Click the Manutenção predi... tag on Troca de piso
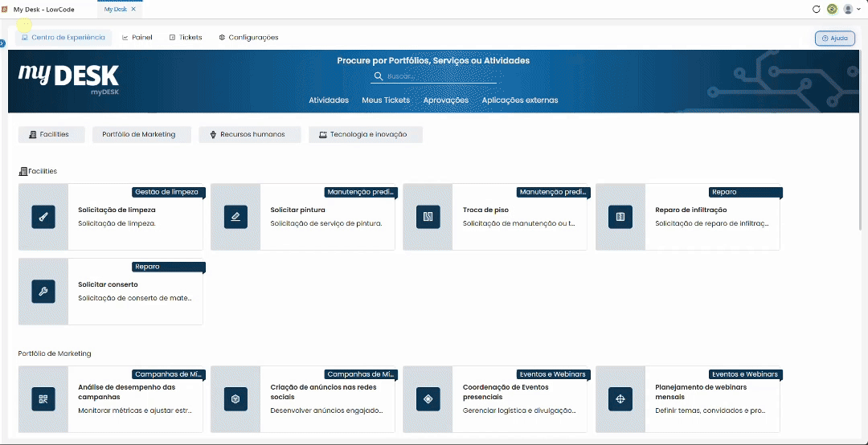 553,192
